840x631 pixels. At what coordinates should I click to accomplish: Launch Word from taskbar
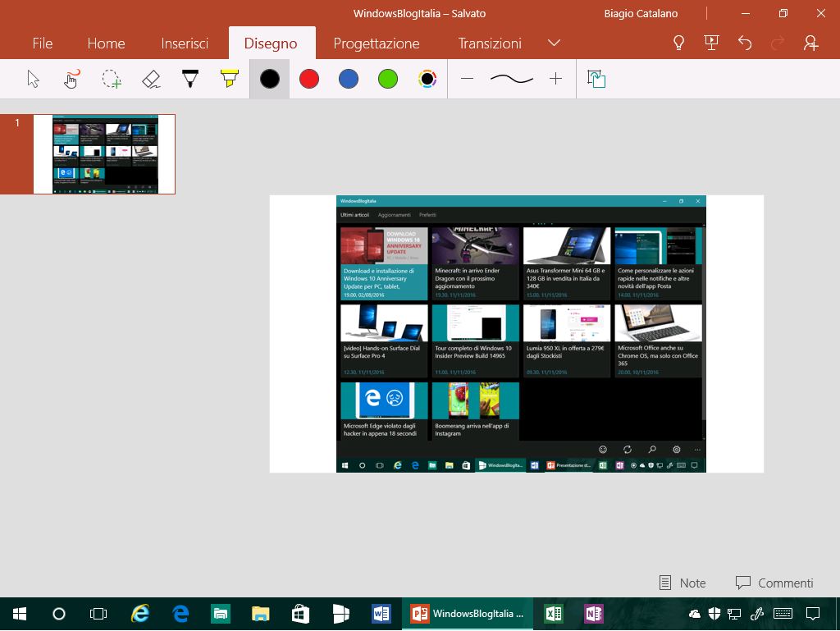coord(381,614)
